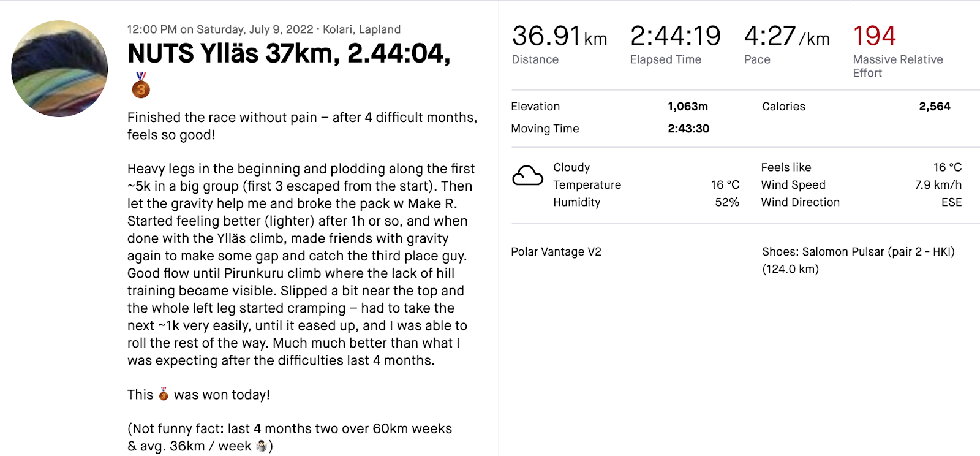Click the 4:27 /km pace stat
This screenshot has width=980, height=456.
787,36
